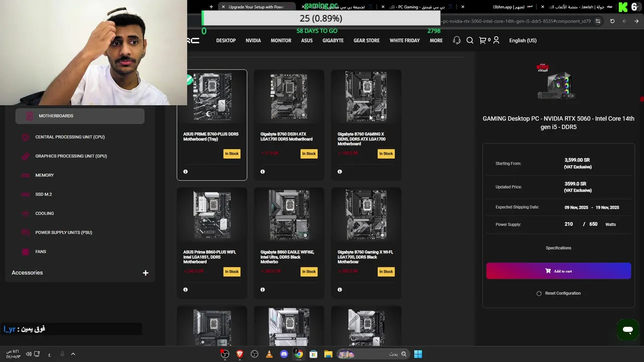This screenshot has width=644, height=362.
Task: Click In Stock on ASUS PRIME B760-PLUS
Action: pyautogui.click(x=231, y=154)
